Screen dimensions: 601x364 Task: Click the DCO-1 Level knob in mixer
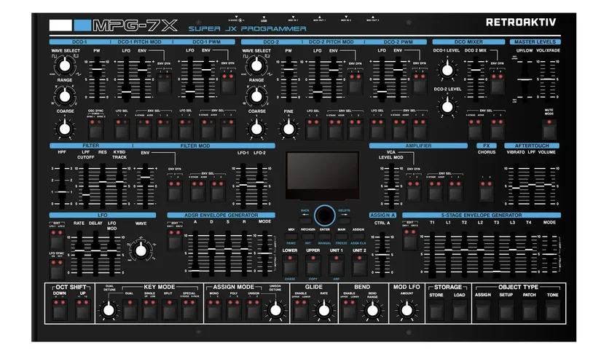(x=447, y=70)
